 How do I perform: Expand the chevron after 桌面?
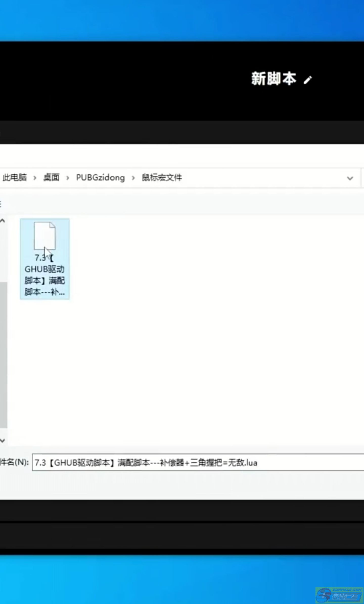click(x=67, y=178)
